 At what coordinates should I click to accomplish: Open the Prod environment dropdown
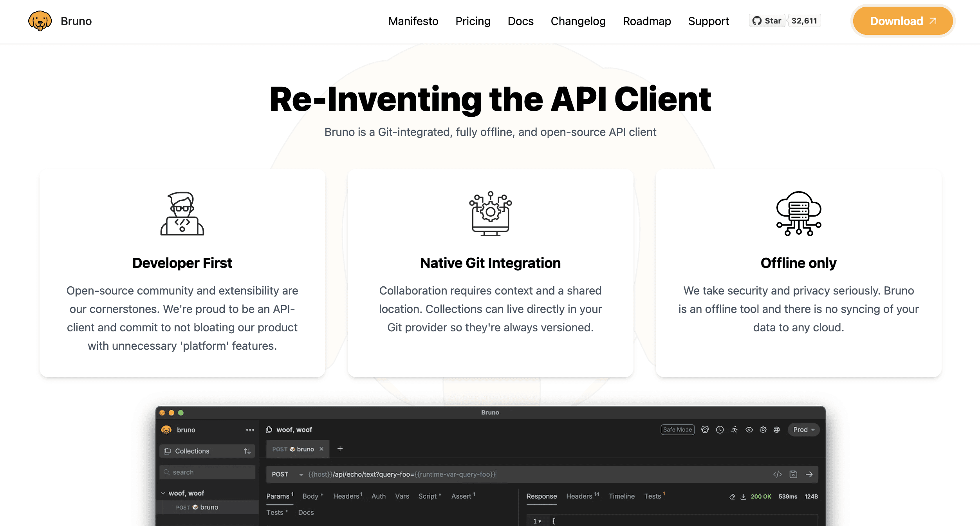click(x=804, y=430)
